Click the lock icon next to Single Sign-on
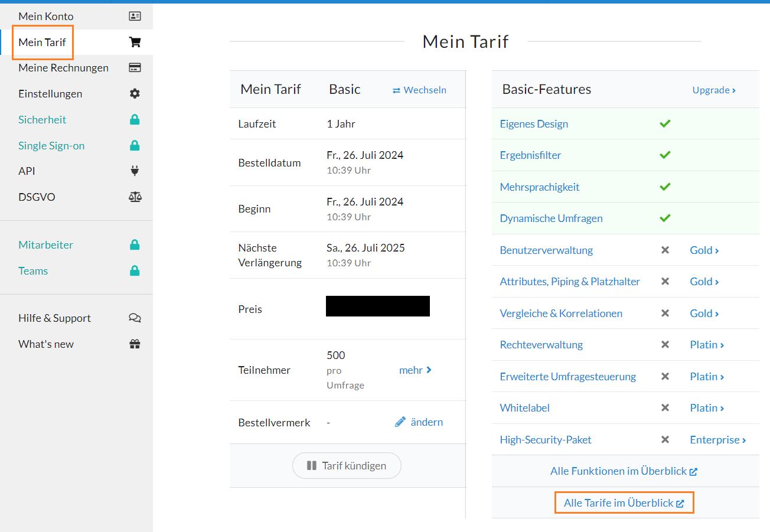This screenshot has height=532, width=770. [x=135, y=145]
